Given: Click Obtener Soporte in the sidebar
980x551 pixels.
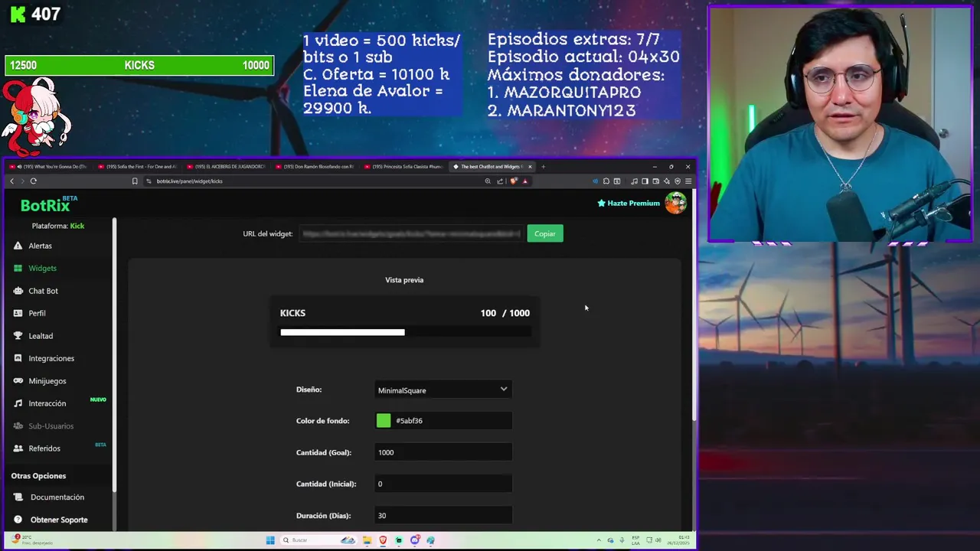Looking at the screenshot, I should [x=59, y=520].
